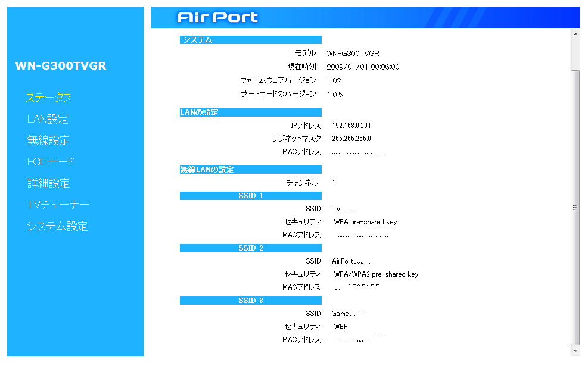Go to システム設定 system settings
588x385 pixels.
57,226
